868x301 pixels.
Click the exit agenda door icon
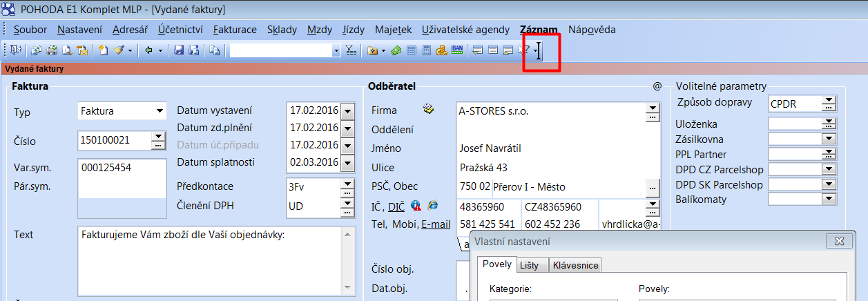tap(15, 50)
